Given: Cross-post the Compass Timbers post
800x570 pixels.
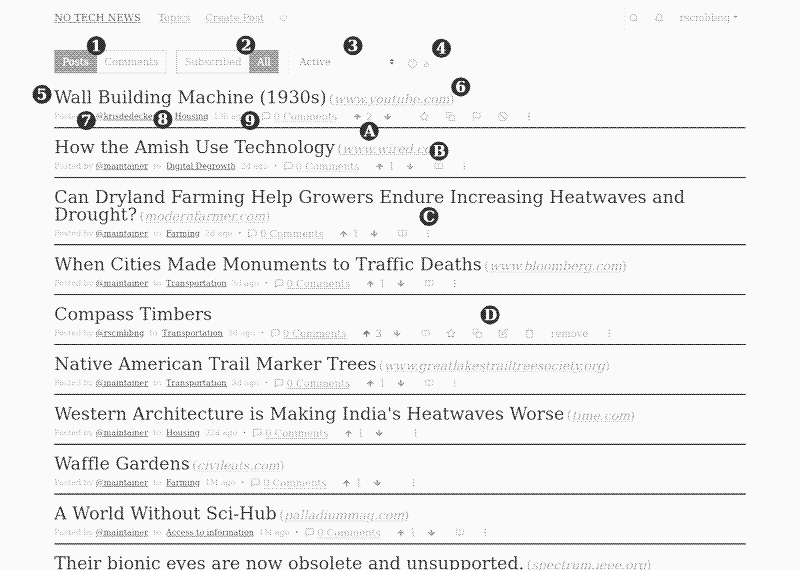Looking at the screenshot, I should click(x=477, y=334).
